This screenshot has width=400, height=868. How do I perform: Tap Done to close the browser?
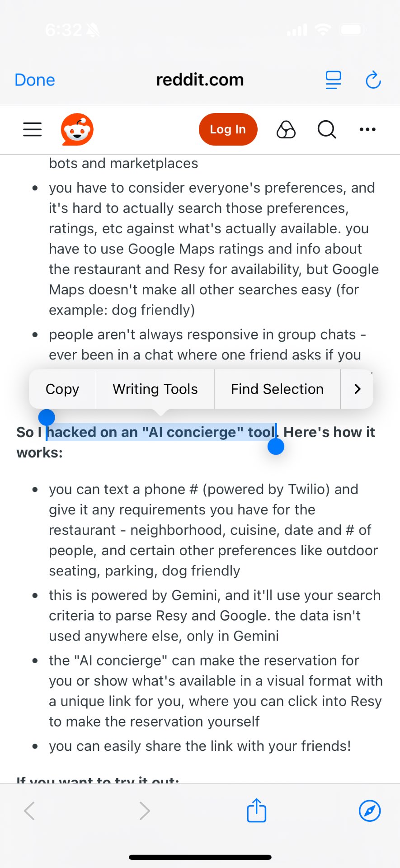pyautogui.click(x=35, y=80)
